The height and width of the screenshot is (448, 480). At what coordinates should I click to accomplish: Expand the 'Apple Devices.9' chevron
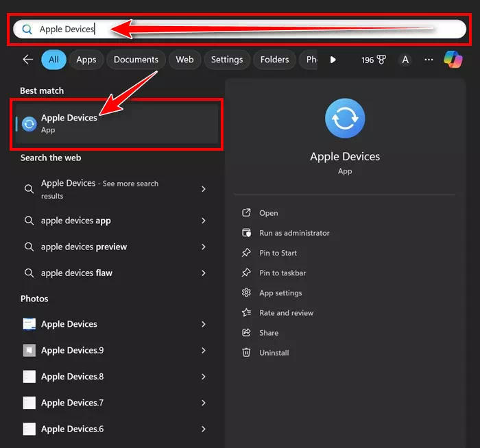[x=204, y=351]
